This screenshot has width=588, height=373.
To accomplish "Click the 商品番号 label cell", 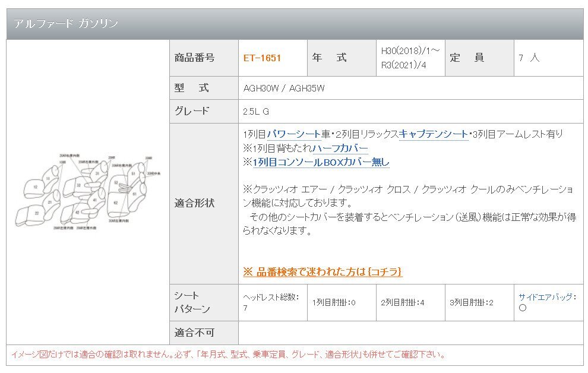I will (x=204, y=58).
